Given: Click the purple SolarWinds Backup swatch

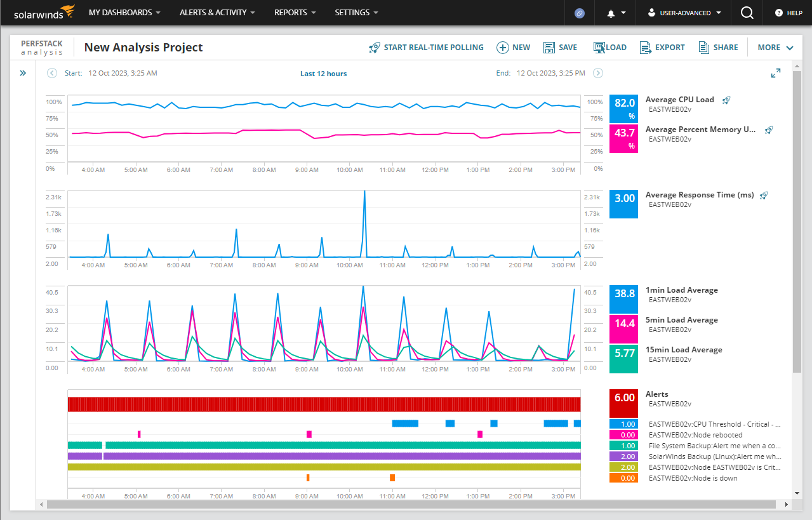Looking at the screenshot, I should point(625,457).
